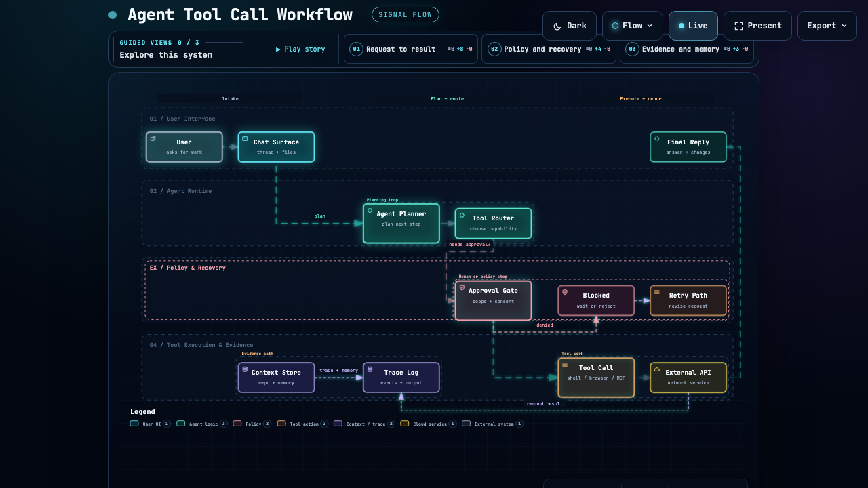The image size is (868, 488).
Task: Select the Chat Surface node
Action: tap(276, 147)
